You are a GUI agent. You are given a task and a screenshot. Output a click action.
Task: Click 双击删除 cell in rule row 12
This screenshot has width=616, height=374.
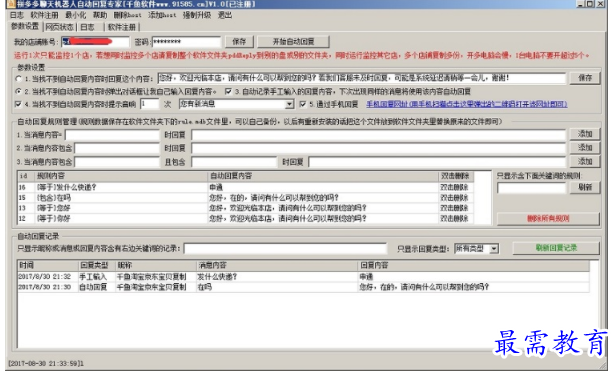455,218
